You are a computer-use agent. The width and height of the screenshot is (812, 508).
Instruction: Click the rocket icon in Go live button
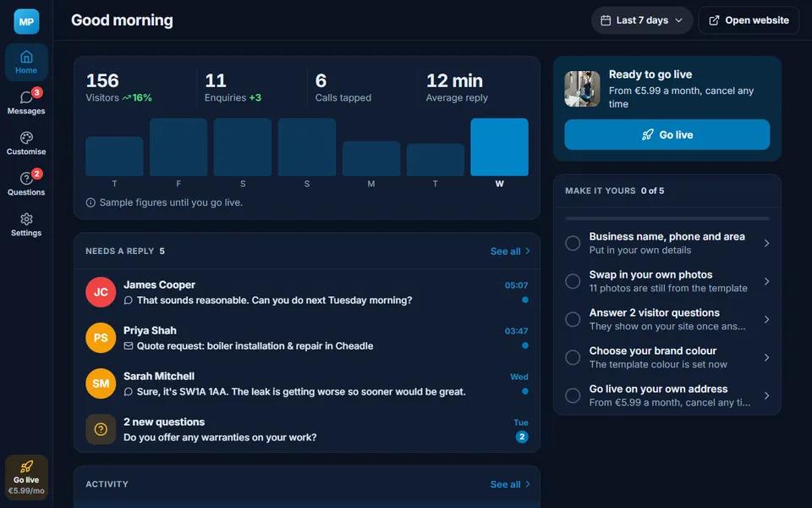(x=647, y=135)
